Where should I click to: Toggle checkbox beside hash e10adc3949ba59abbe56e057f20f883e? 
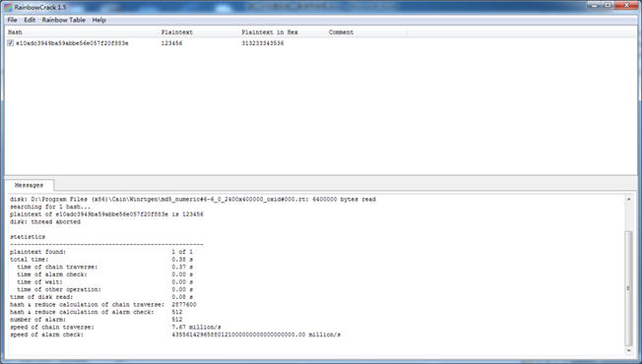(10, 43)
